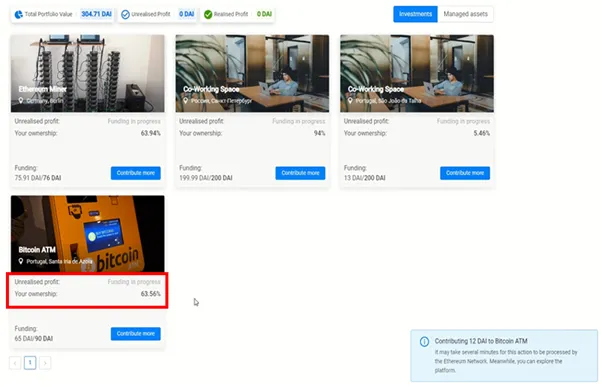This screenshot has width=602, height=387.
Task: Open the Co-Working Space card with 94% ownership
Action: click(252, 73)
